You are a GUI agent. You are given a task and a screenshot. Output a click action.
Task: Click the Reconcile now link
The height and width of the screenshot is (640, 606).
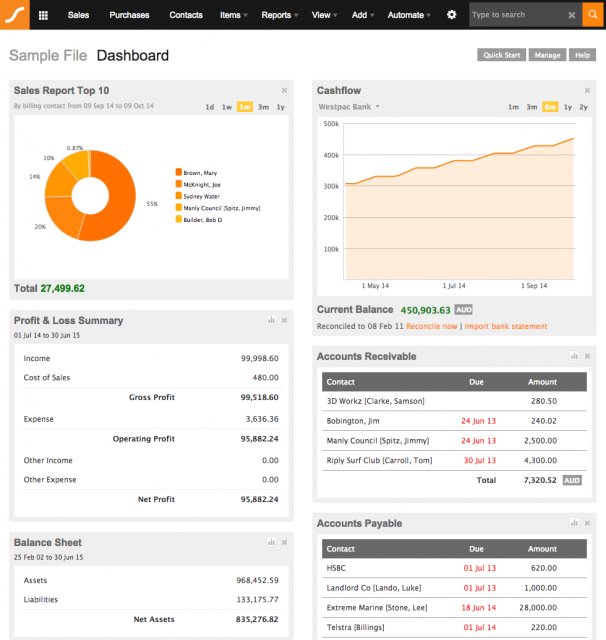point(432,326)
